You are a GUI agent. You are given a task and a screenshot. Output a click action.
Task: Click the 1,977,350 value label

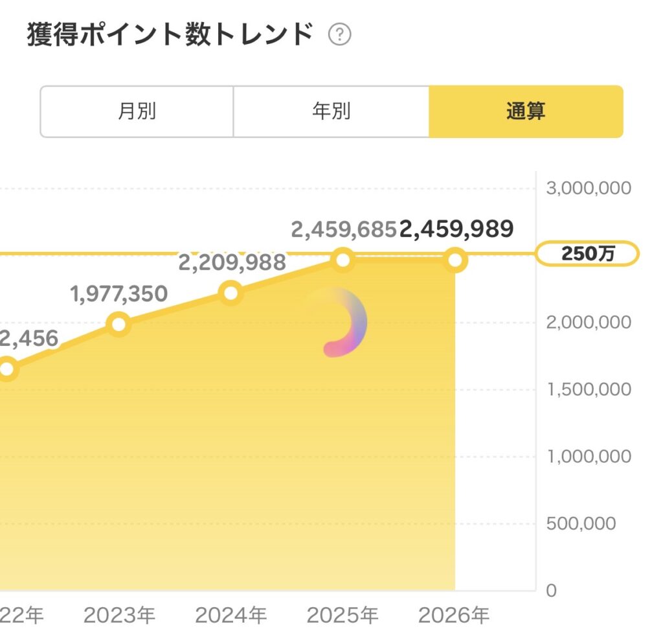(118, 293)
